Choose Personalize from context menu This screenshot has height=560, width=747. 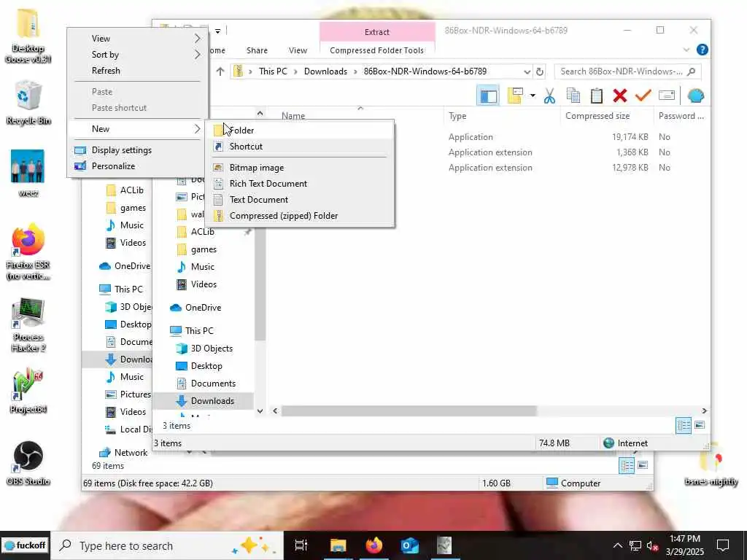[136, 166]
